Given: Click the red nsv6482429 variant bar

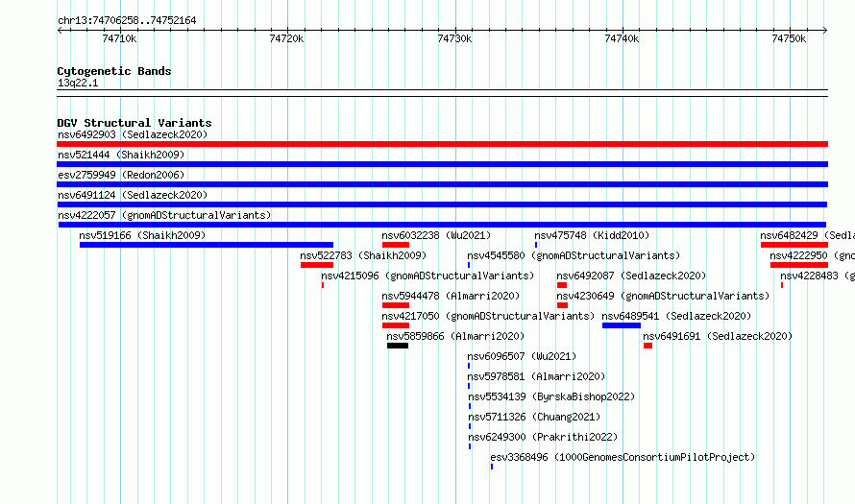Looking at the screenshot, I should coord(794,245).
